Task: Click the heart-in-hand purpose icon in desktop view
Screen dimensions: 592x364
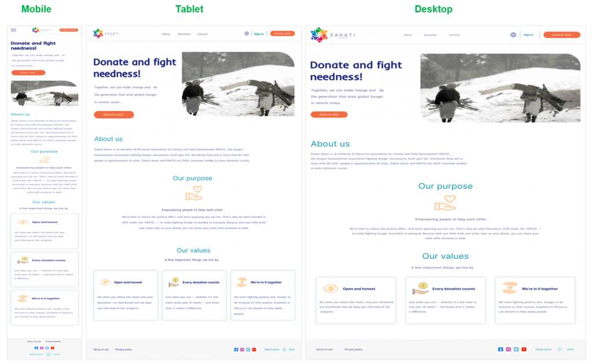Action: point(445,203)
